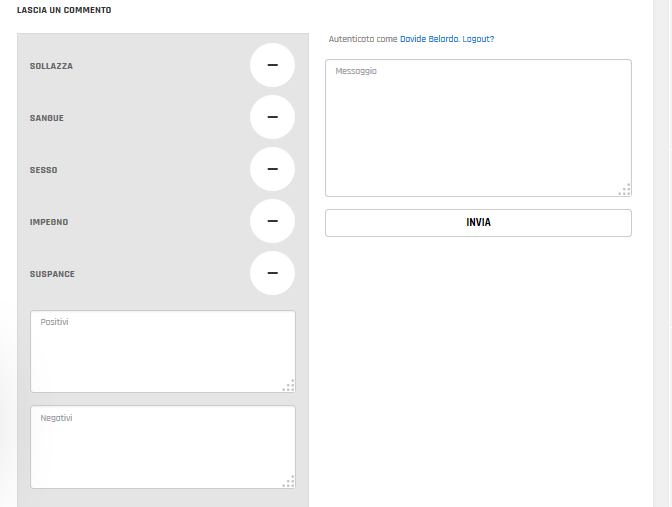672x507 pixels.
Task: Place the cursor in the Negativi field
Action: pos(162,447)
